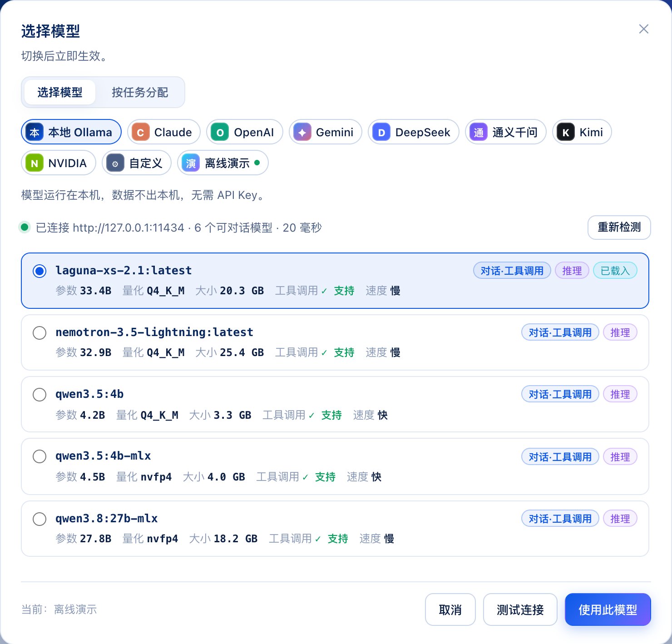Click the 对话·工具调用 tag on nemotron-3.5-lightning

pos(560,332)
